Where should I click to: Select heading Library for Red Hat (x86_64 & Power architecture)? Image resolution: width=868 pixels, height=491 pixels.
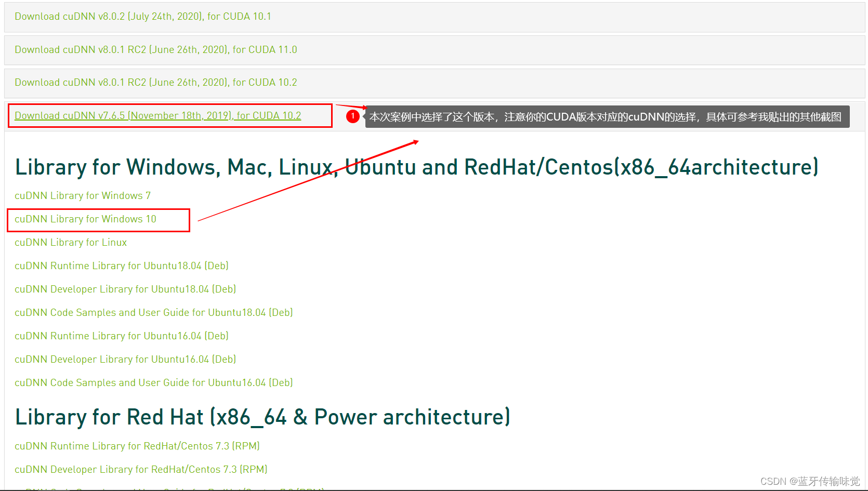[x=262, y=417]
